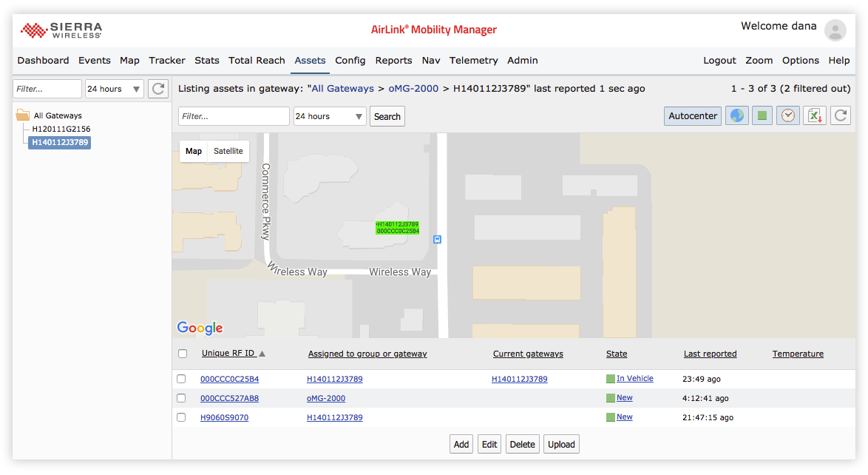Follow the oMG-2000 breadcrumb link
The image size is (868, 475).
(413, 89)
